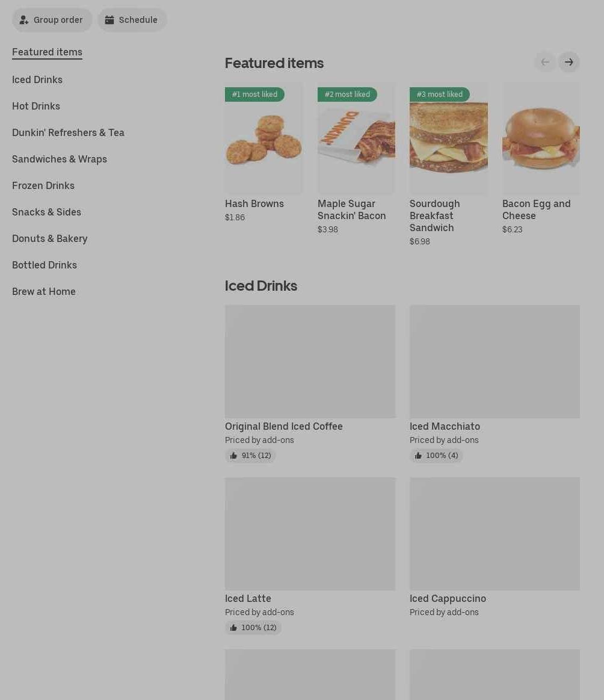Click the Schedule calendar icon
Screen dimensions: 604x700
(109, 20)
